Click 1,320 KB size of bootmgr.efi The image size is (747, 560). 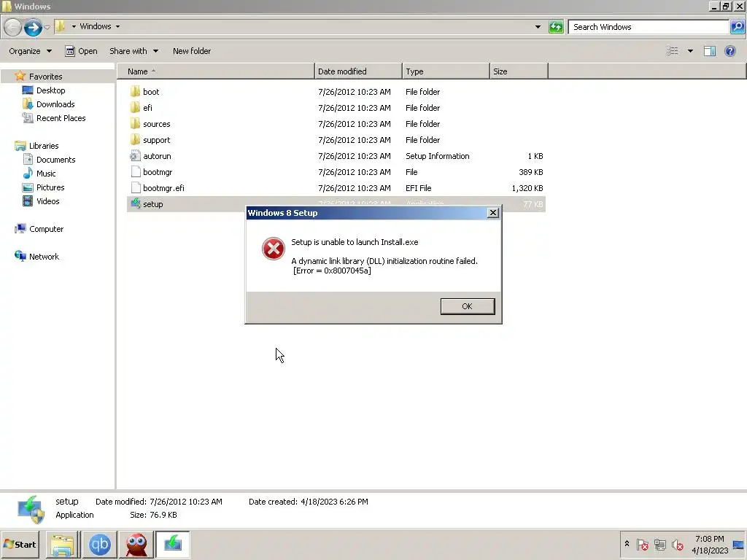point(527,188)
